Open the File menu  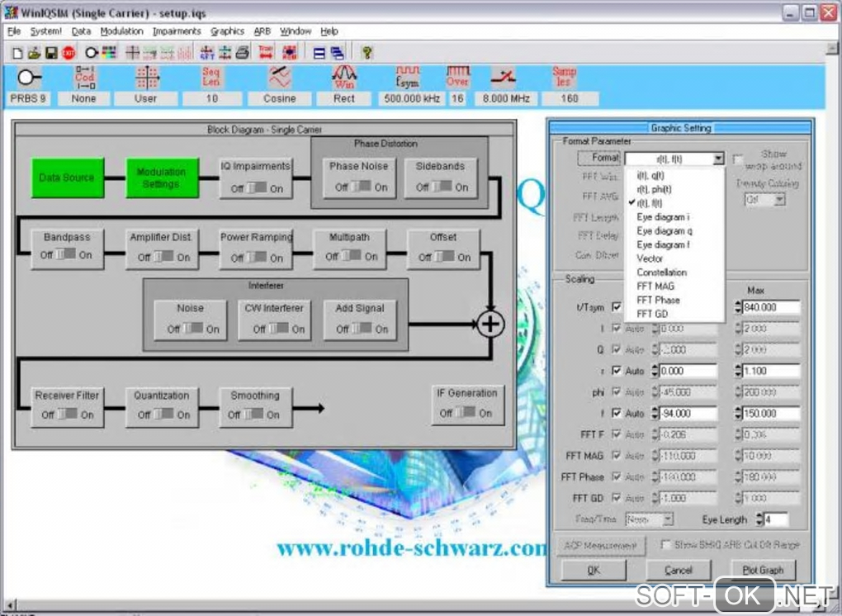pos(14,31)
